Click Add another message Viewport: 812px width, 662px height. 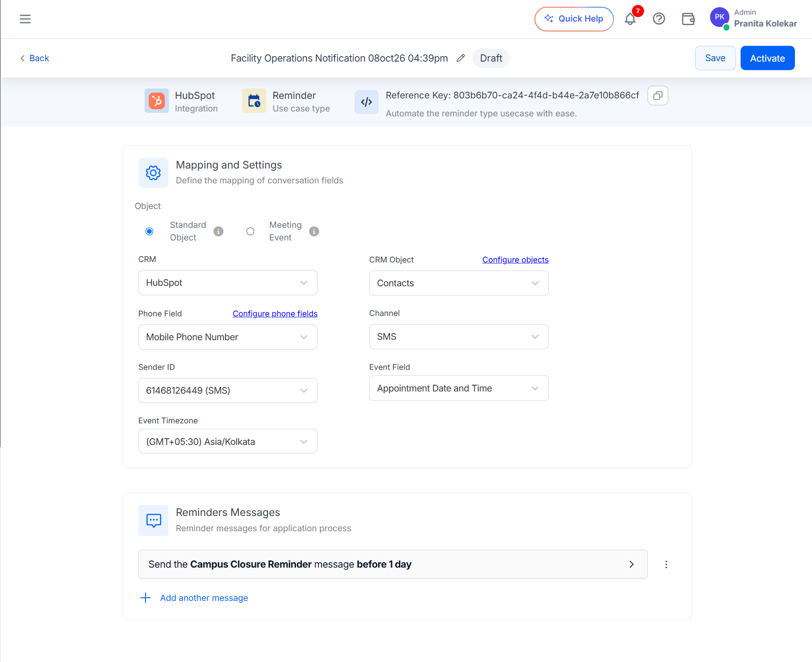click(x=204, y=598)
